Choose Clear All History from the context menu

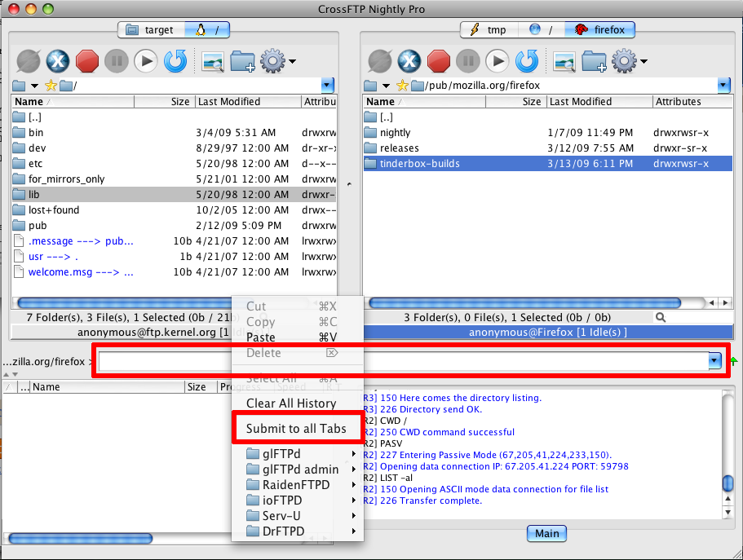(x=297, y=403)
